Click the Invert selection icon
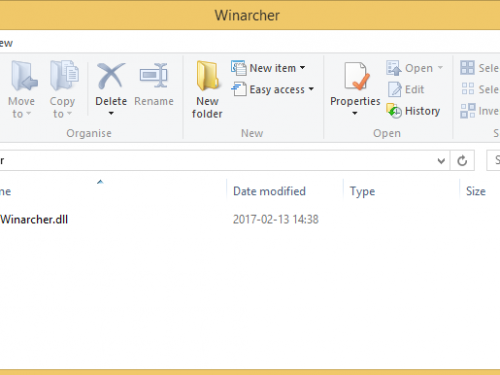Image resolution: width=500 pixels, height=375 pixels. pos(468,111)
